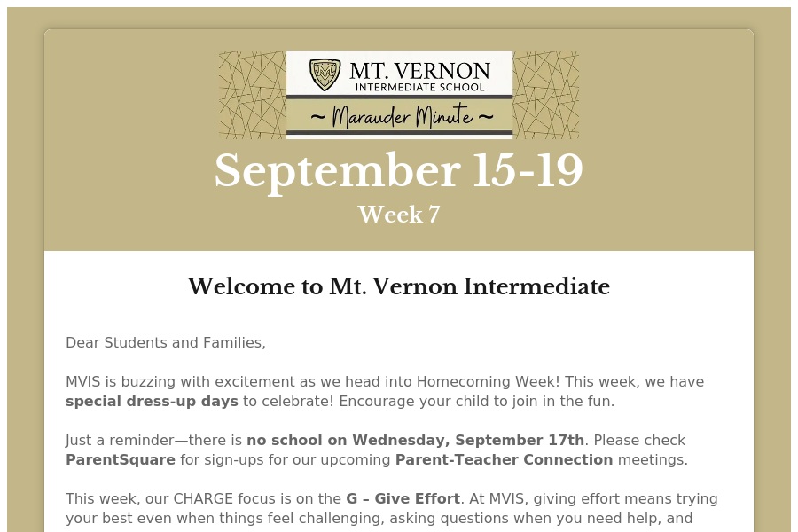Click the Intermediate School banner subtitle
This screenshot has width=798, height=532.
(419, 87)
